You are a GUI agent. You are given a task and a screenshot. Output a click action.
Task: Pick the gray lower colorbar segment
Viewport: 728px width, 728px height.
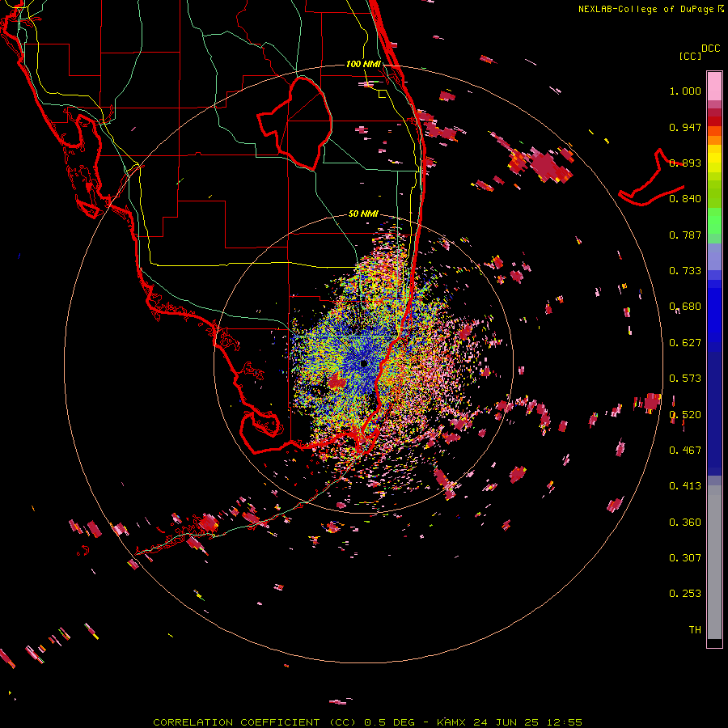tap(714, 562)
